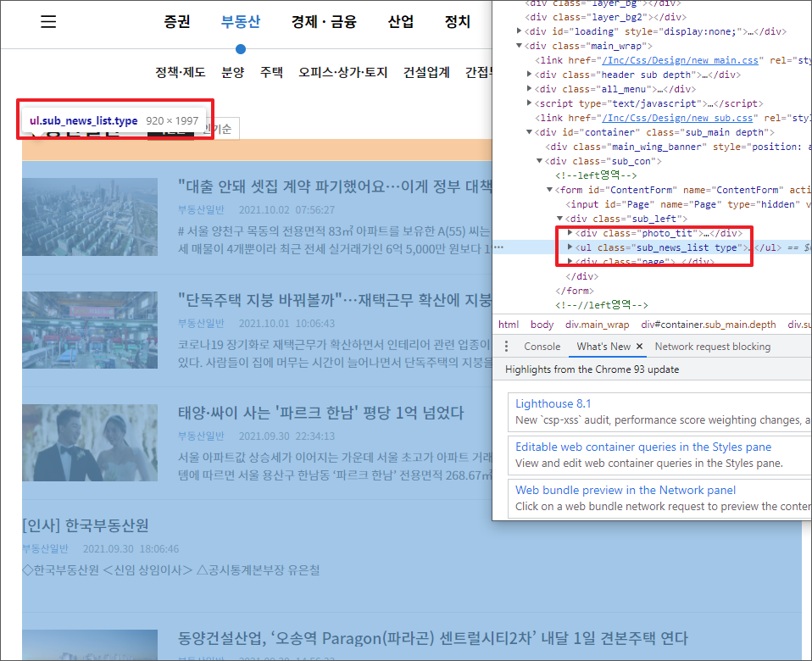The image size is (812, 661).
Task: Open the drawer three-dot menu icon
Action: (507, 347)
